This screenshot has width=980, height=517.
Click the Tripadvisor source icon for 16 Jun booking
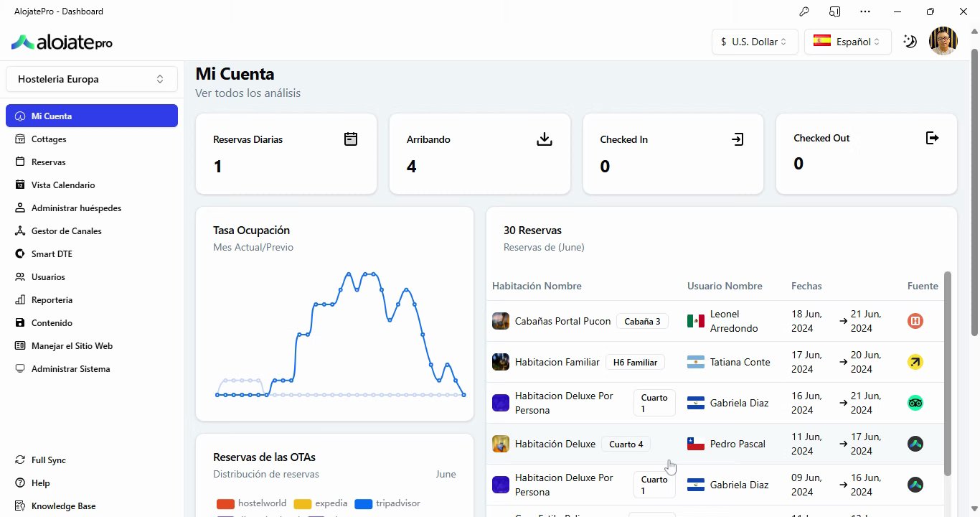coord(915,403)
